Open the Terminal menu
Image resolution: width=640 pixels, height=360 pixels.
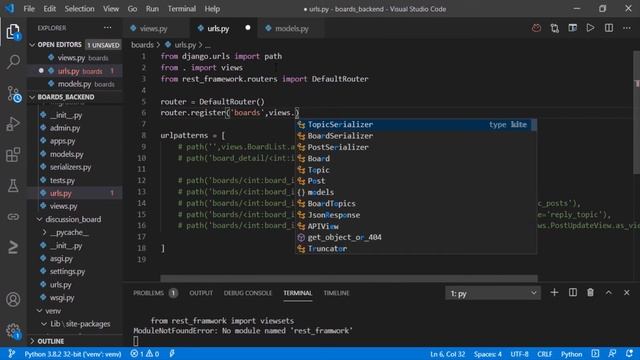182,9
